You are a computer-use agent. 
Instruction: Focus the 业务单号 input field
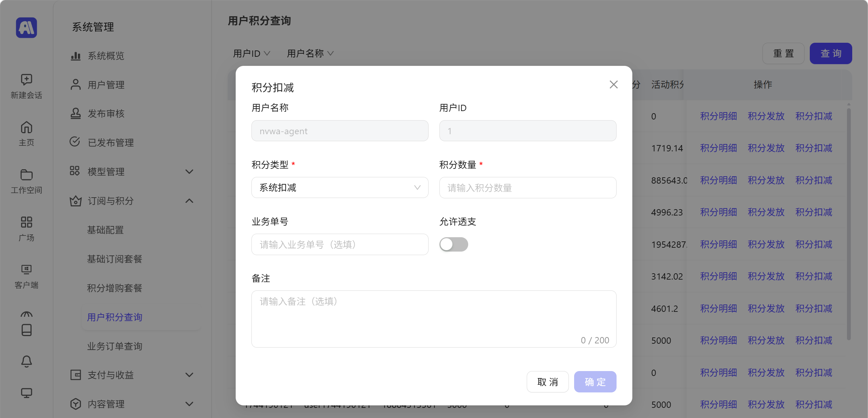(340, 244)
